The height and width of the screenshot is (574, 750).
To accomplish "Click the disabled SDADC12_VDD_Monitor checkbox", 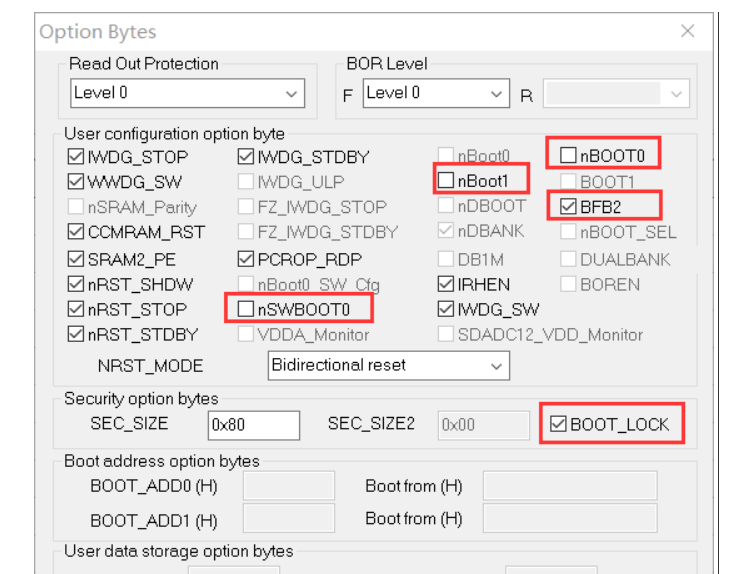I will pyautogui.click(x=445, y=334).
